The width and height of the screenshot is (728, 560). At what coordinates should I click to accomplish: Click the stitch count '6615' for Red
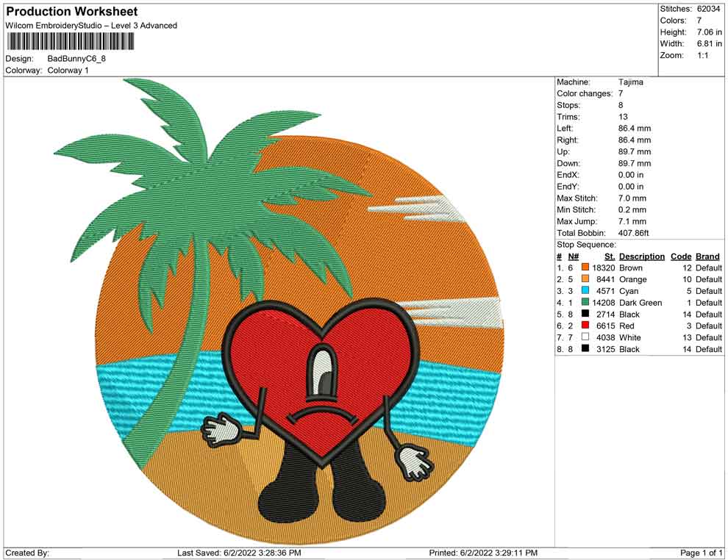605,326
